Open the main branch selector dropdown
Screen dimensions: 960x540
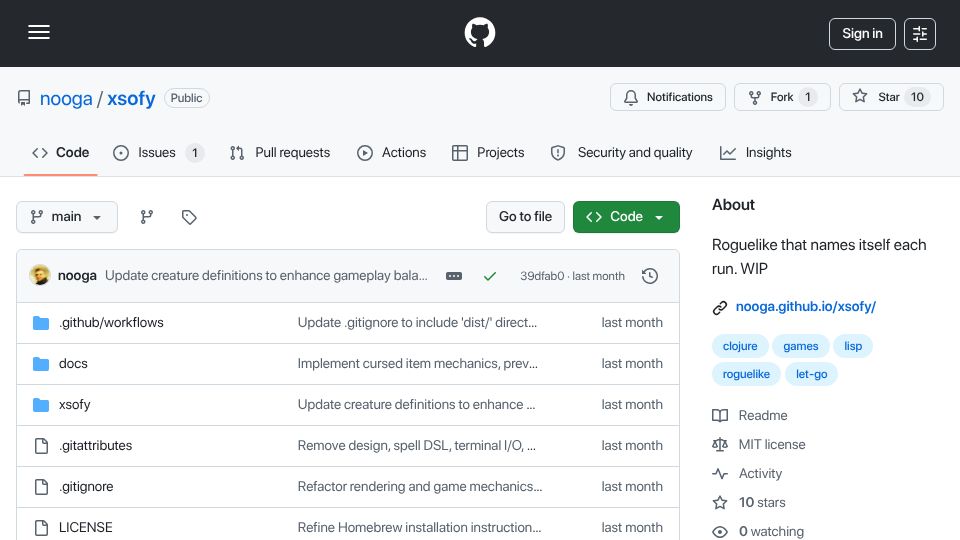[67, 217]
